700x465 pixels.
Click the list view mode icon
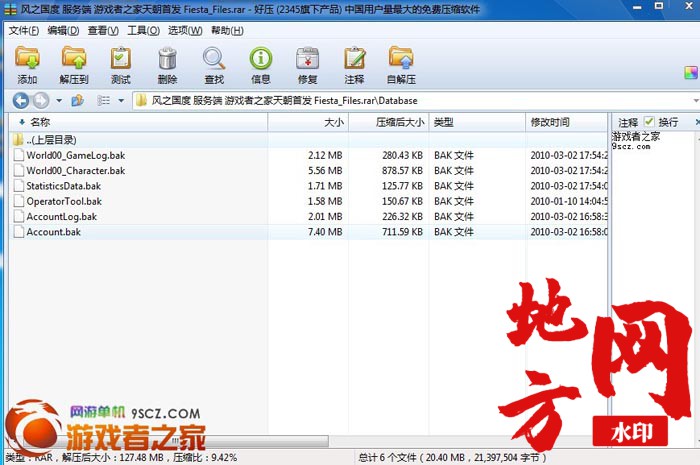point(104,100)
